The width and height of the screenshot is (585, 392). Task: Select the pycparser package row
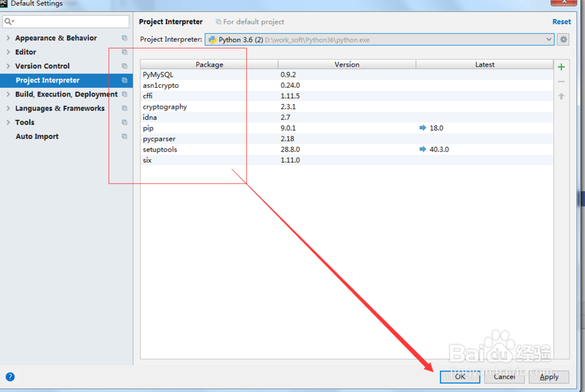(347, 139)
